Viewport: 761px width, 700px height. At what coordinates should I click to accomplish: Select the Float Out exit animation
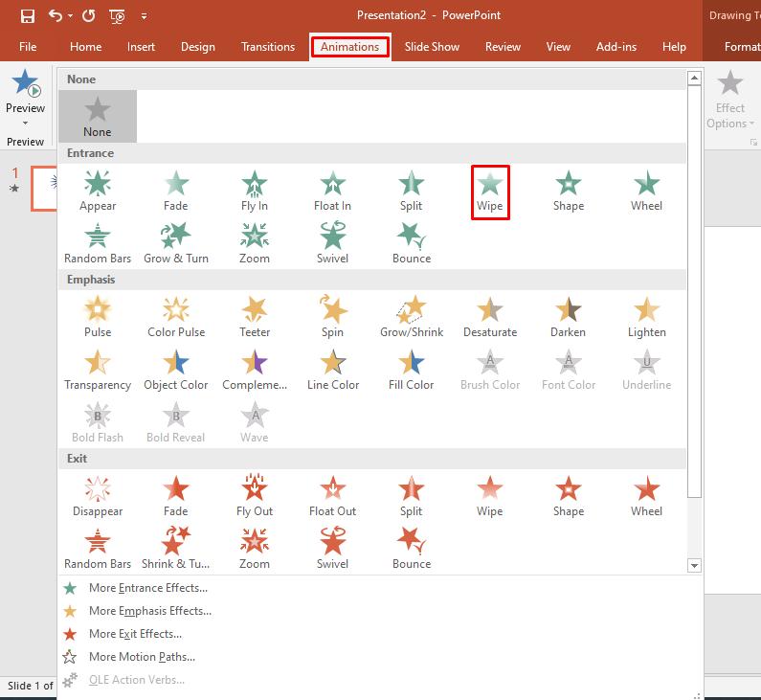click(x=332, y=497)
